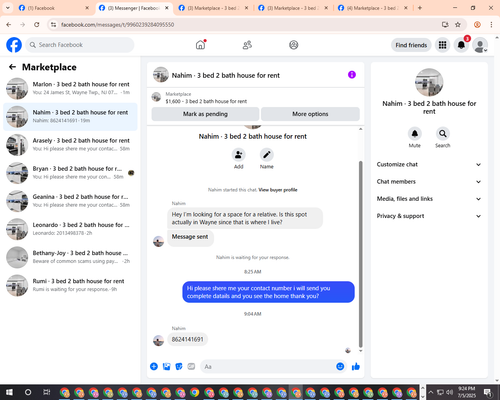Click the phone number message 8624141691
The width and height of the screenshot is (500, 400).
[187, 339]
